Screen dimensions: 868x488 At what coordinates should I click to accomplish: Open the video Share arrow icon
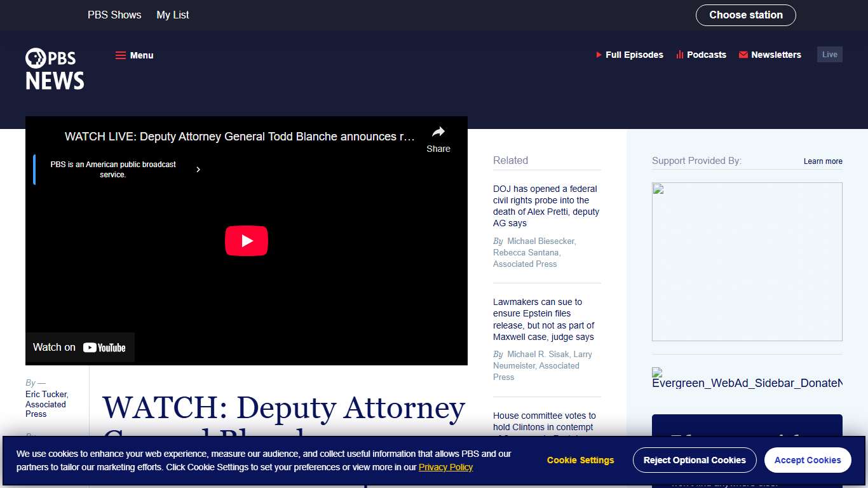[x=438, y=132]
